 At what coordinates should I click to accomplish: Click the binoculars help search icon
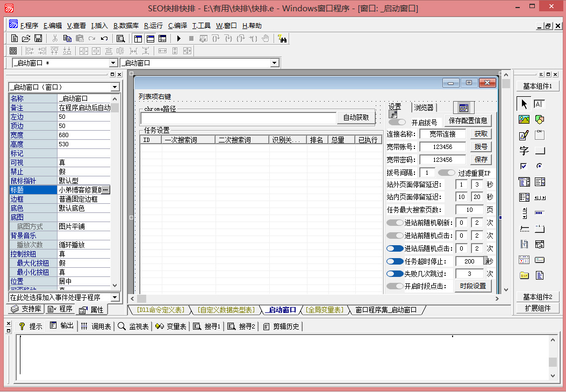pos(282,38)
